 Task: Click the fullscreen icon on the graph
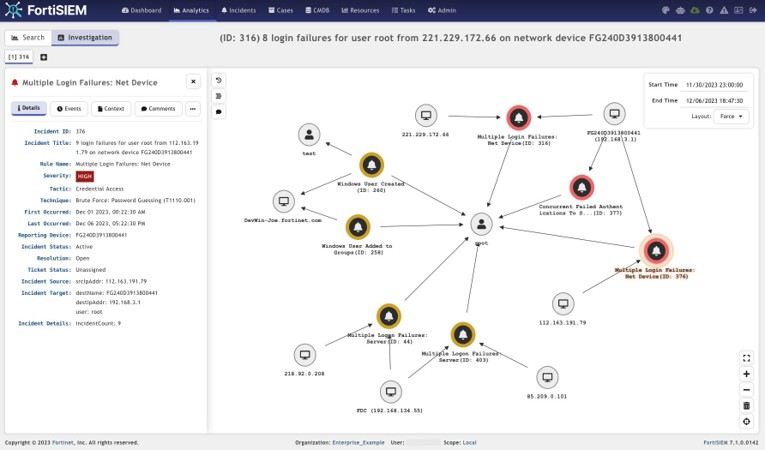tap(746, 358)
